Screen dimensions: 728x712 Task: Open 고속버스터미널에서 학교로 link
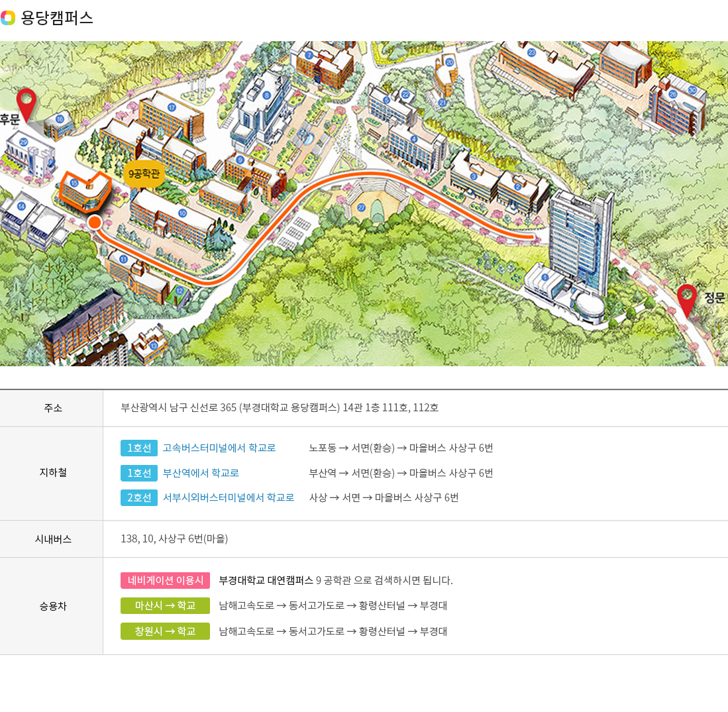click(x=219, y=448)
